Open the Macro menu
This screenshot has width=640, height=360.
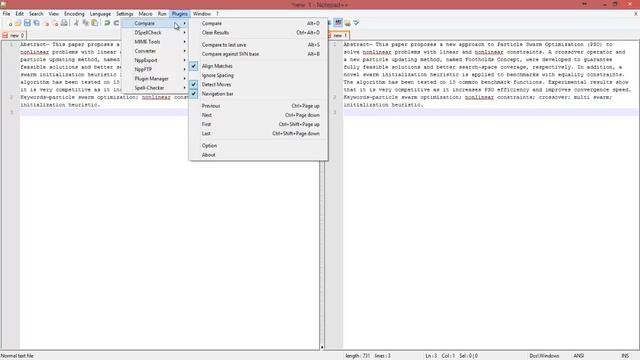[x=145, y=14]
